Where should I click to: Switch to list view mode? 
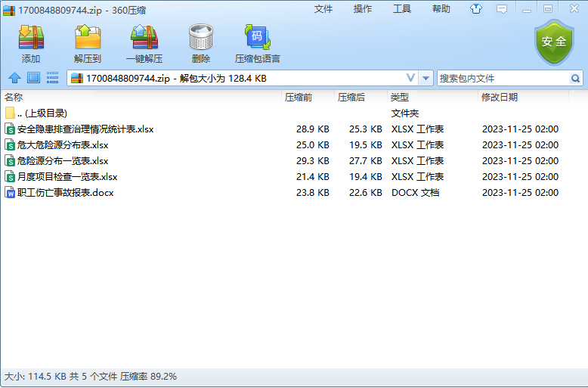click(53, 78)
